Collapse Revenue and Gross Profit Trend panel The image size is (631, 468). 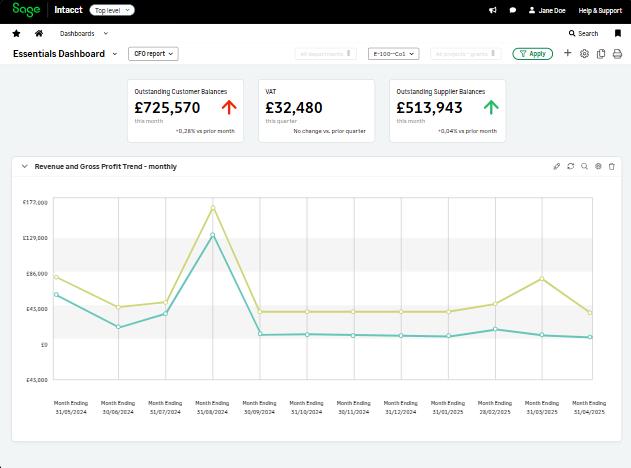click(x=25, y=166)
